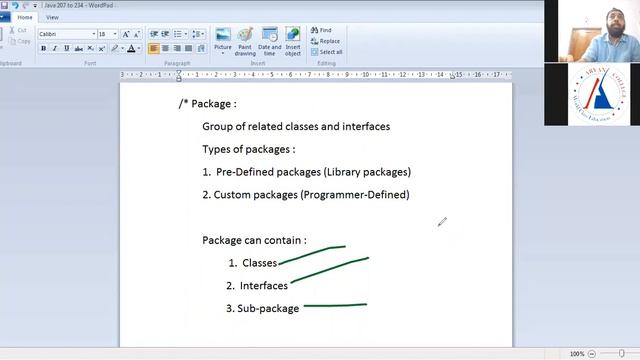
Task: Insert Date and time
Action: (x=269, y=42)
